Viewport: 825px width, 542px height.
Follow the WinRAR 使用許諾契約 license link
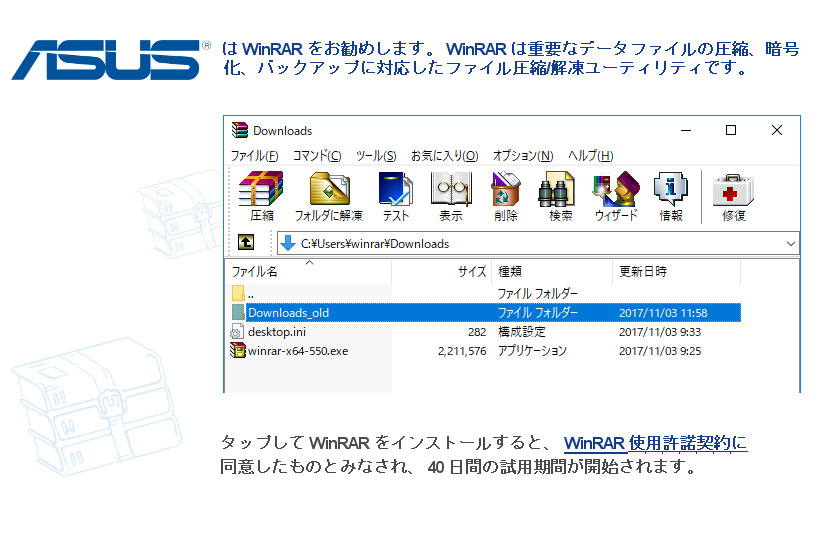pyautogui.click(x=655, y=444)
